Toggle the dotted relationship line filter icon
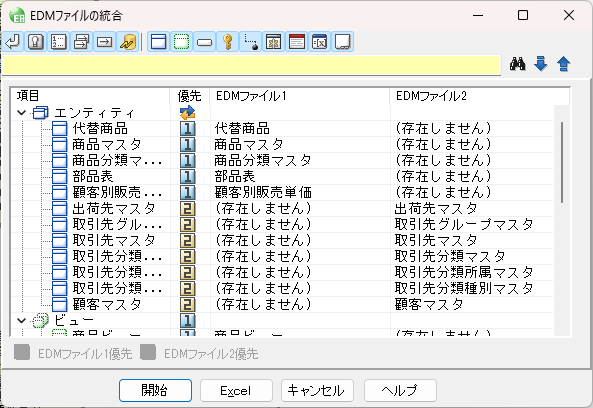Screen dimensions: 593x408 (251, 42)
